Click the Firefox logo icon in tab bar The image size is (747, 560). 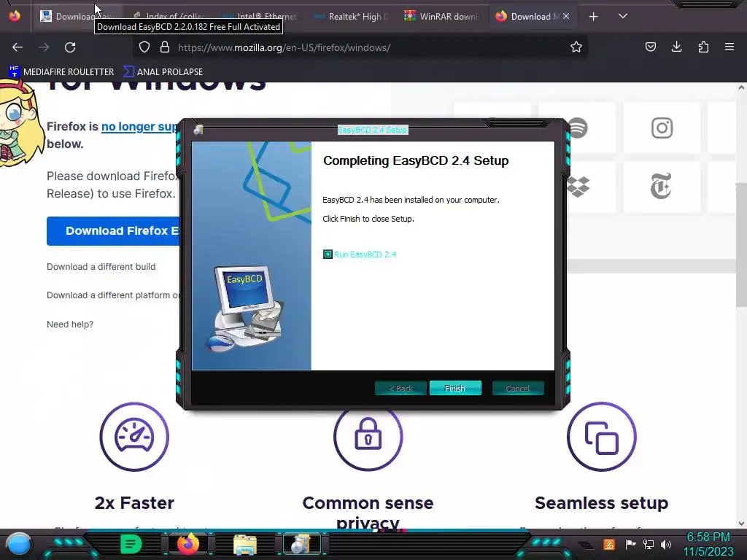pos(15,16)
